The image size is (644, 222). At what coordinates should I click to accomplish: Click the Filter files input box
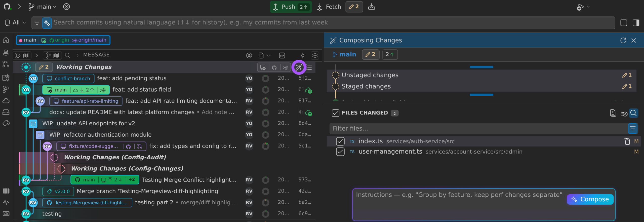coord(478,129)
